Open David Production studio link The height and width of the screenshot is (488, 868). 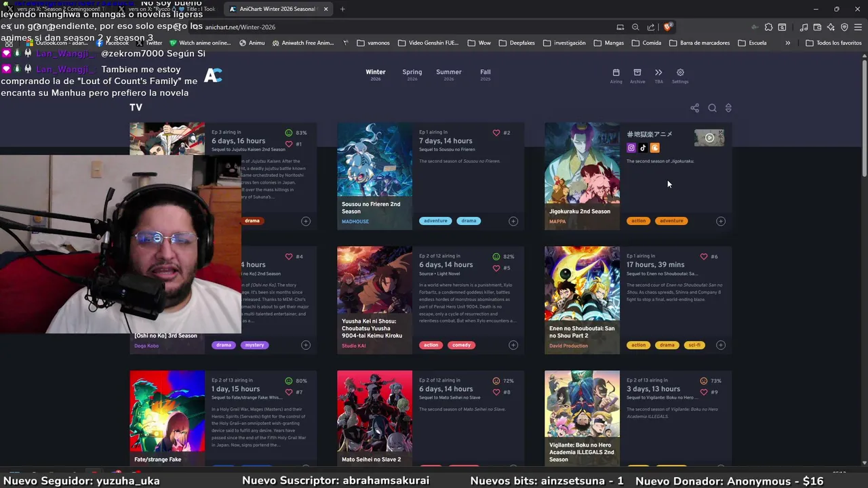568,346
